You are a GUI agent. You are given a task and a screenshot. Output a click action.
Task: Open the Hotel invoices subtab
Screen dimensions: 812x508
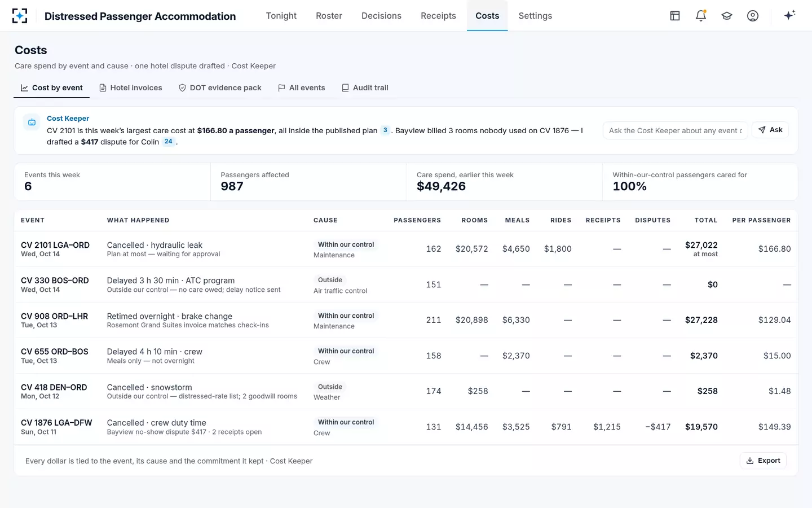pos(131,87)
